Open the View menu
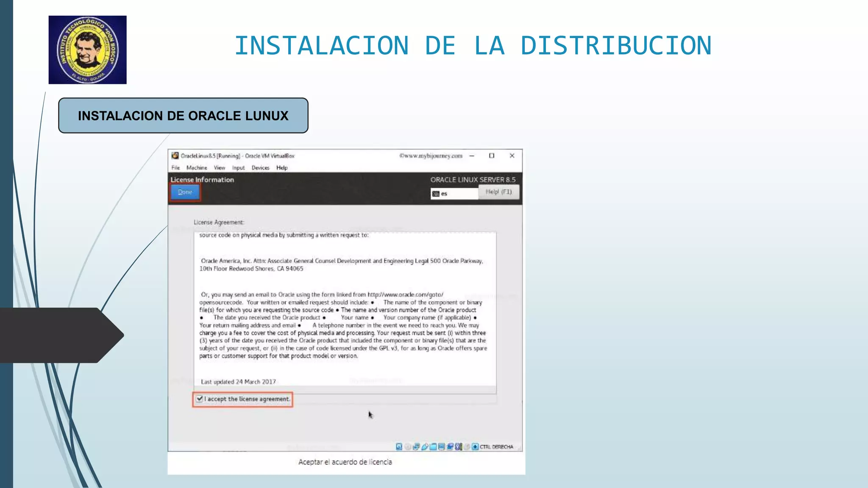The height and width of the screenshot is (488, 868). pyautogui.click(x=220, y=168)
